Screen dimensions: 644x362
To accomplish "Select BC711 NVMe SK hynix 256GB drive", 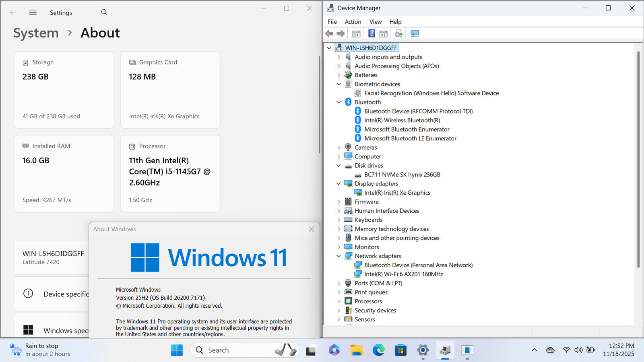I will click(402, 175).
